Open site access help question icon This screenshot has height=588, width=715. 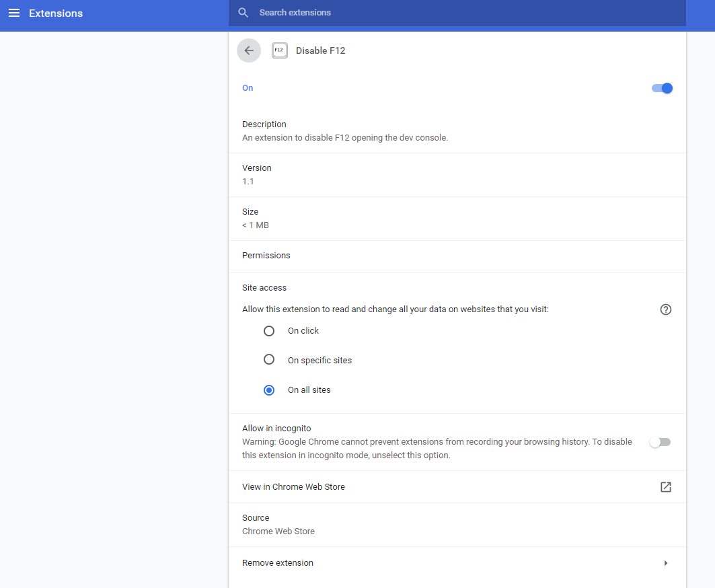pos(665,309)
